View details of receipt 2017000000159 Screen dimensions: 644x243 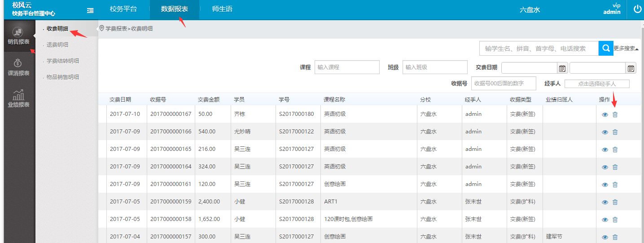[605, 202]
